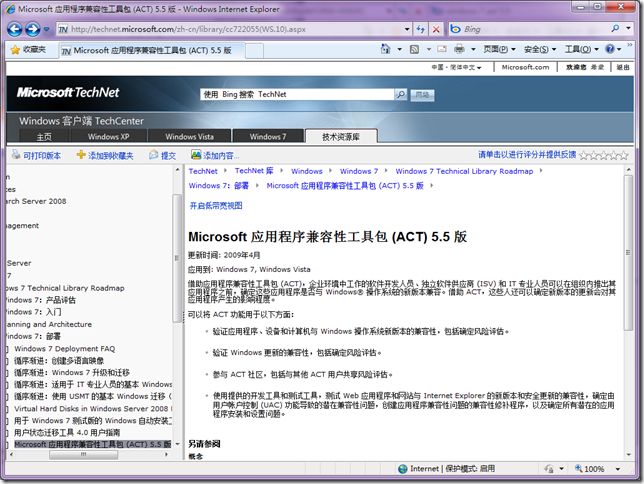644x484 pixels.
Task: Select the Microsoft ACT 5.5 browser tab
Action: [152, 51]
